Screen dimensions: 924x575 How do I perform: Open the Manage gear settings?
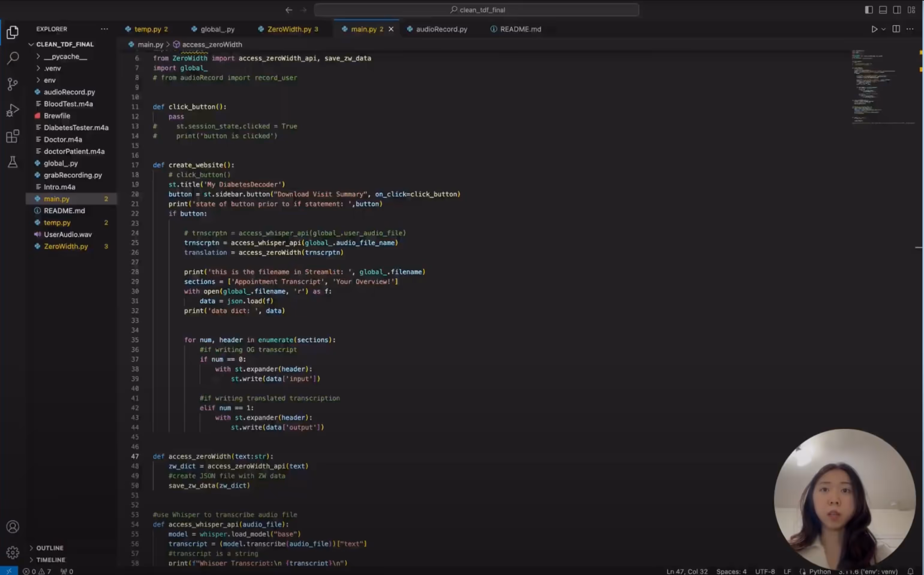13,552
